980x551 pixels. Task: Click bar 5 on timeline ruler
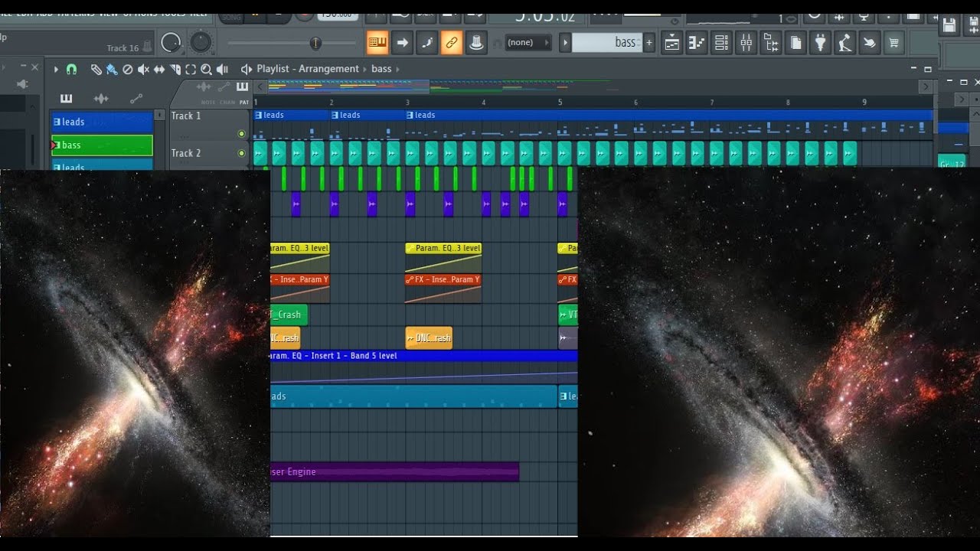click(x=560, y=102)
